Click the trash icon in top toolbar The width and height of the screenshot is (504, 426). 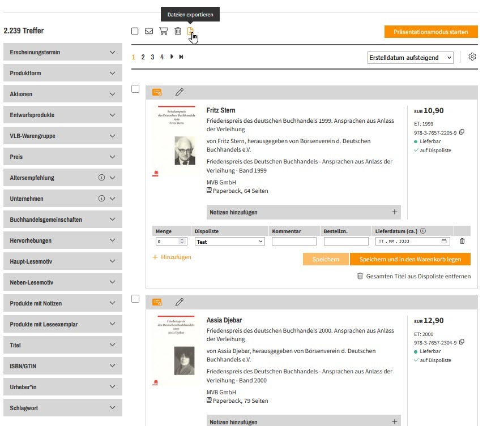(x=178, y=31)
